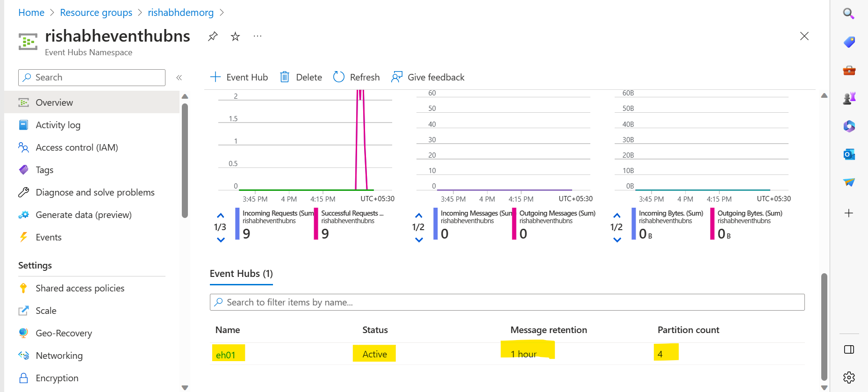Click the Generate data gear icon

pos(23,215)
